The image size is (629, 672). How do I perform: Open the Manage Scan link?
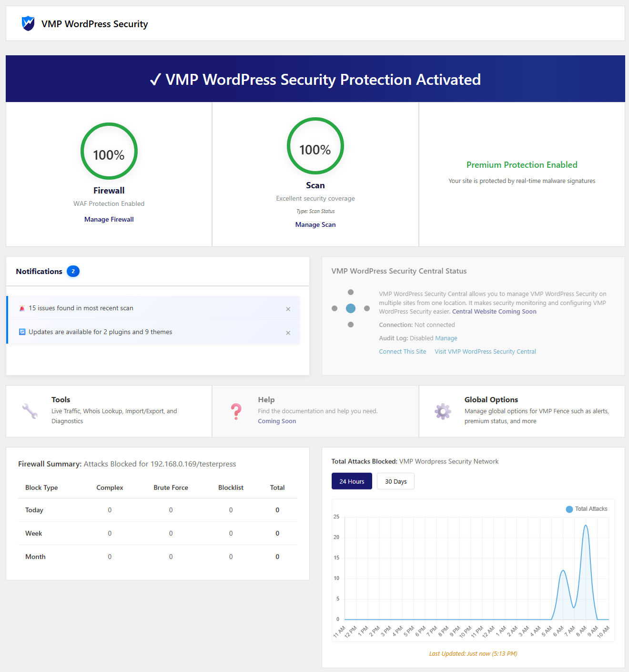point(315,224)
